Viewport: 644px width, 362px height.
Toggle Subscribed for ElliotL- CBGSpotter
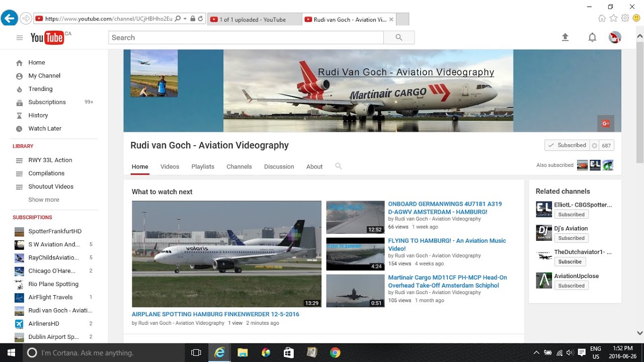tap(571, 215)
